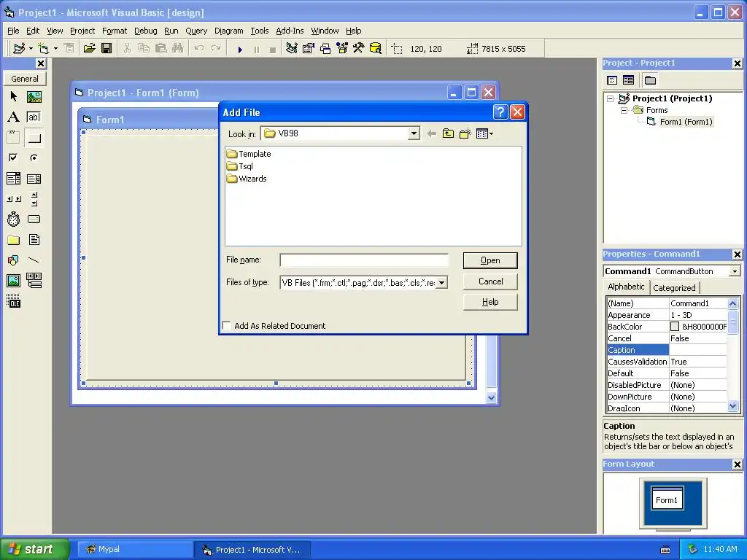Image resolution: width=747 pixels, height=560 pixels.
Task: Click the Start (run) arrow in toolbar
Action: point(240,49)
